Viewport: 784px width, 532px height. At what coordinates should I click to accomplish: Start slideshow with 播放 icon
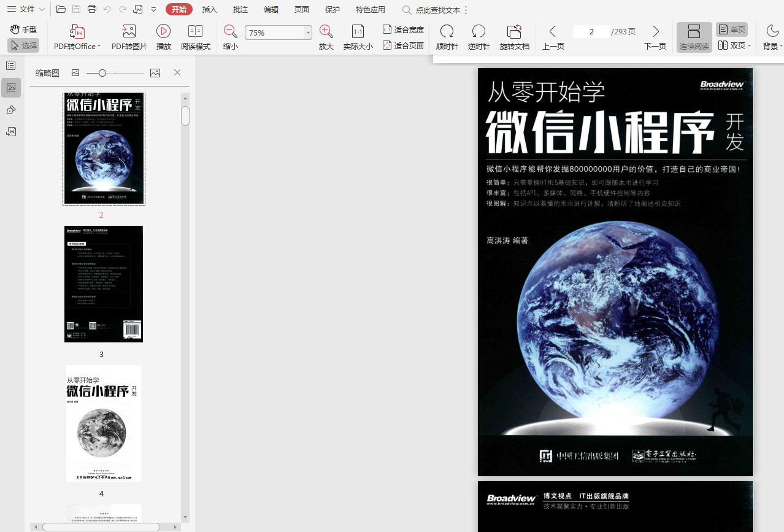click(x=163, y=32)
